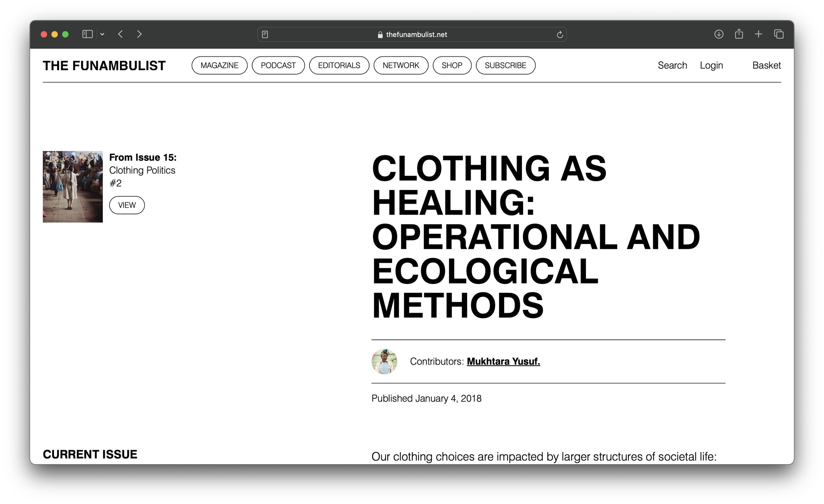
Task: Open the Basket link
Action: (x=766, y=65)
